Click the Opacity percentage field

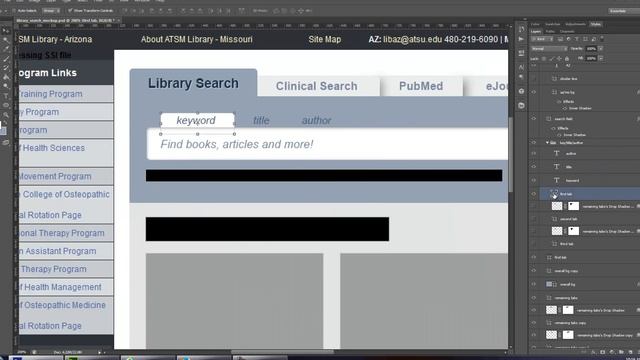(591, 49)
